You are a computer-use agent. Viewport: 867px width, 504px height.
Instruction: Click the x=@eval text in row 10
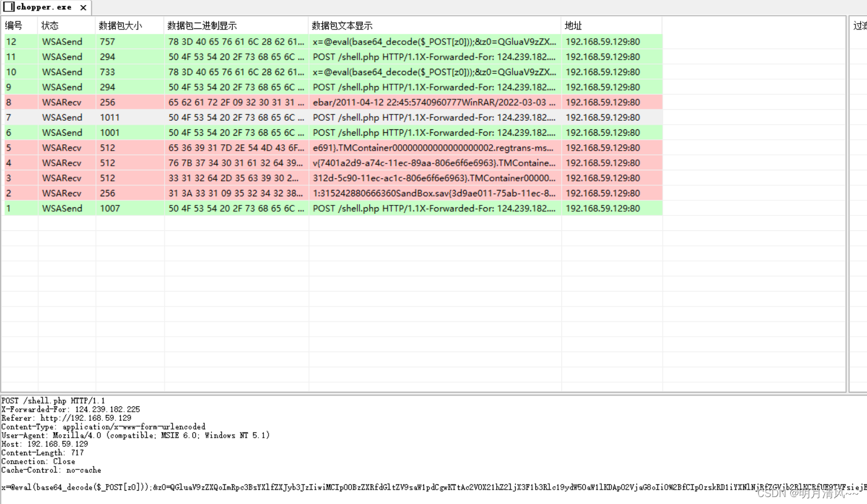click(x=434, y=72)
